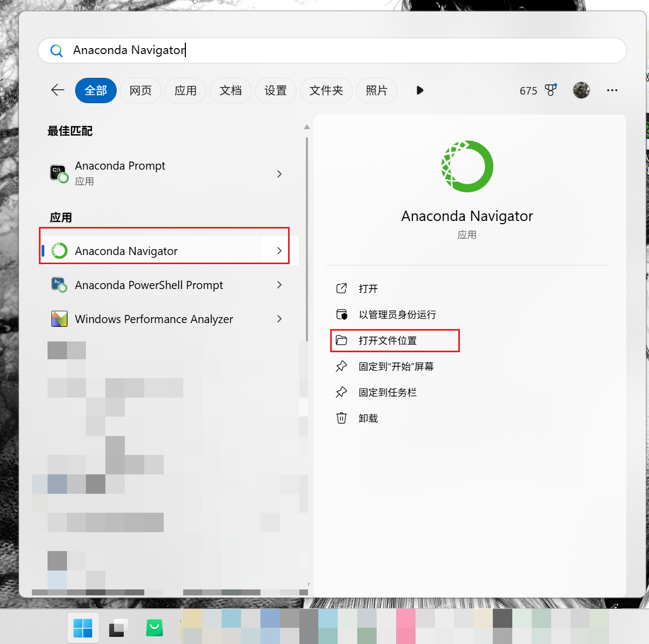Click the scroll-up arrow of results list
The width and height of the screenshot is (649, 644).
coord(307,127)
